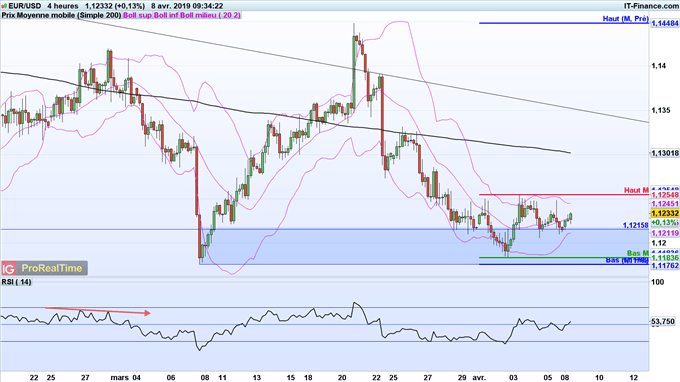Image resolution: width=680 pixels, height=382 pixels.
Task: Click date 13 on time axis
Action: (256, 378)
